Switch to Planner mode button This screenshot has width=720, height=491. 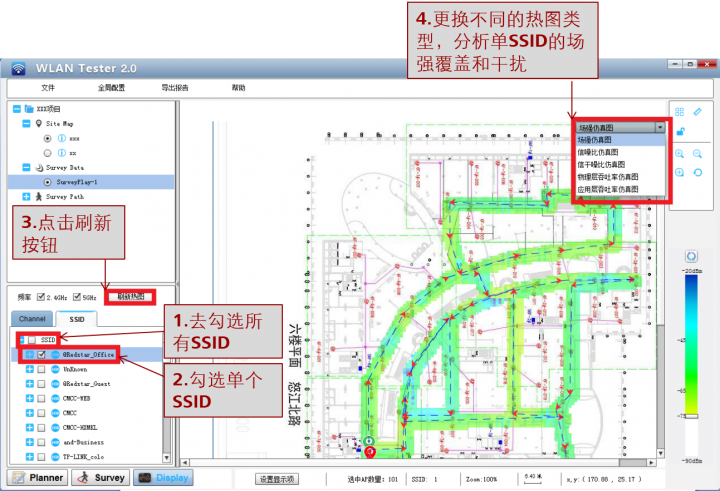38,478
